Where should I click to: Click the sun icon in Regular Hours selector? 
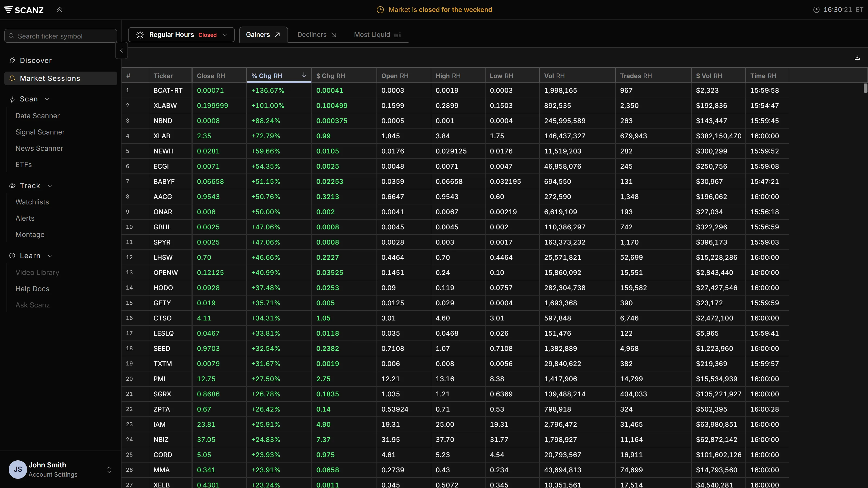140,35
